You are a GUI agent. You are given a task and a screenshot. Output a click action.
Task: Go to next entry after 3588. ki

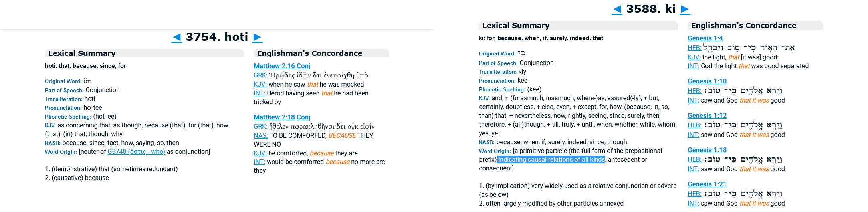685,10
